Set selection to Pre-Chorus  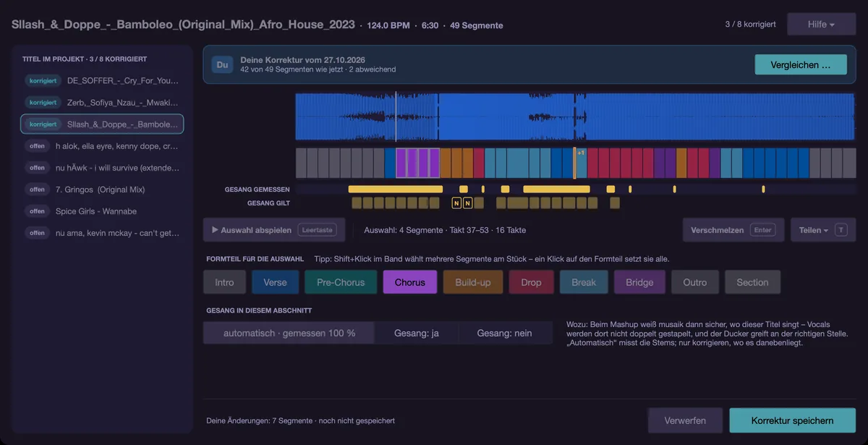point(341,282)
